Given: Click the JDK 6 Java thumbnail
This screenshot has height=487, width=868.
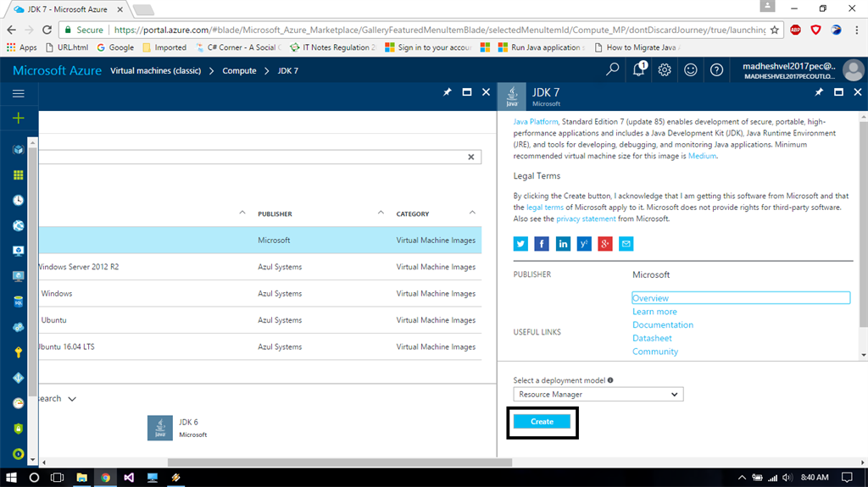Looking at the screenshot, I should pos(160,429).
